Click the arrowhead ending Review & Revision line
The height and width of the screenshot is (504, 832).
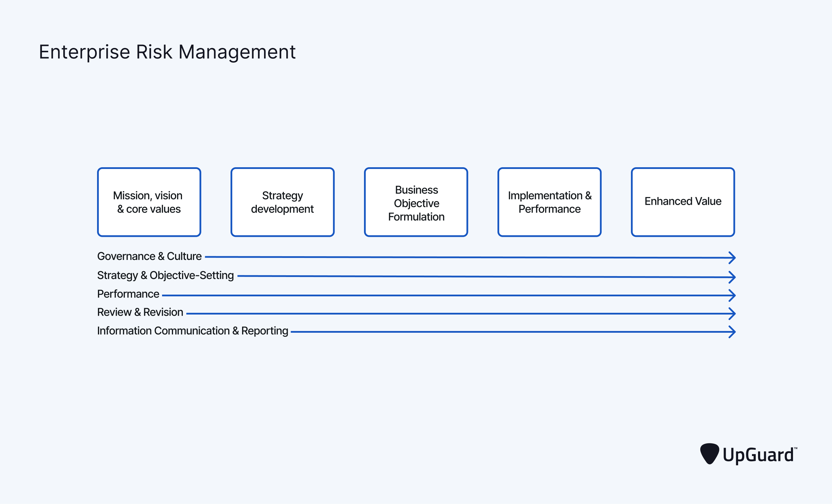tap(732, 314)
